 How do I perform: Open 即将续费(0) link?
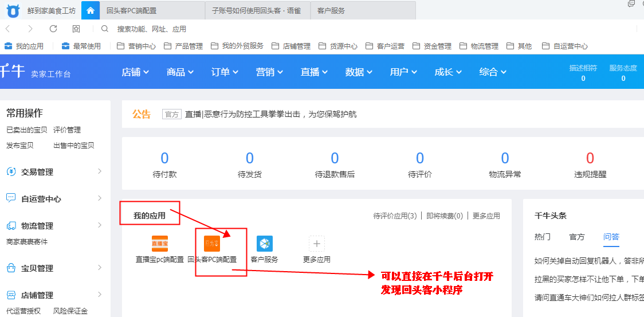[x=445, y=216]
